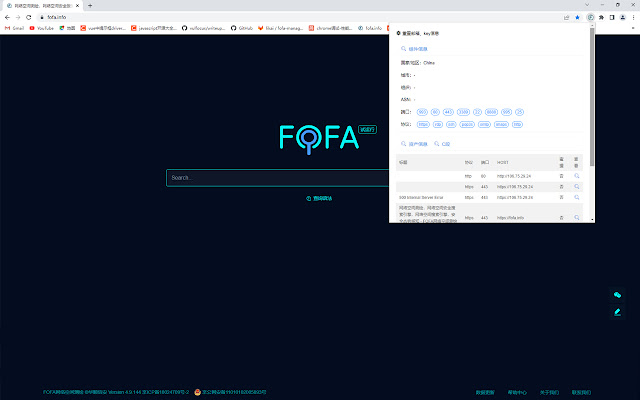
Task: Select port tag 22 in popup
Action: 477,112
